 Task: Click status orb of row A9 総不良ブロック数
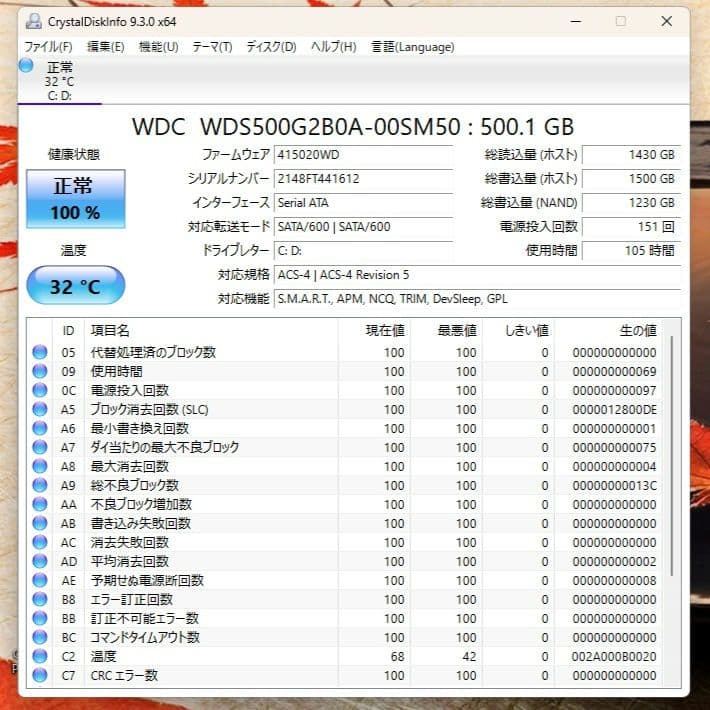coord(40,485)
